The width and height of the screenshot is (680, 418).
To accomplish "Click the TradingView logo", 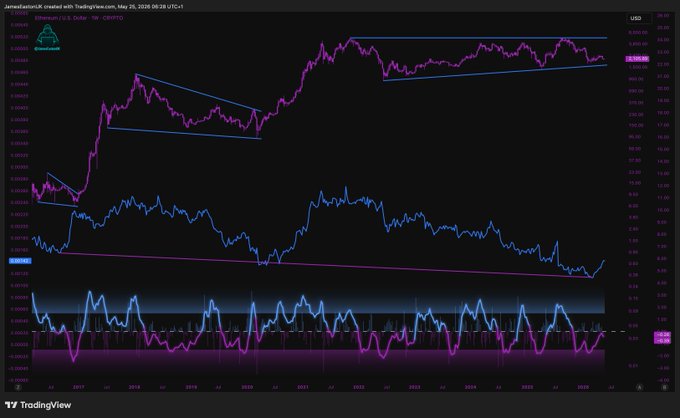I will pos(38,405).
